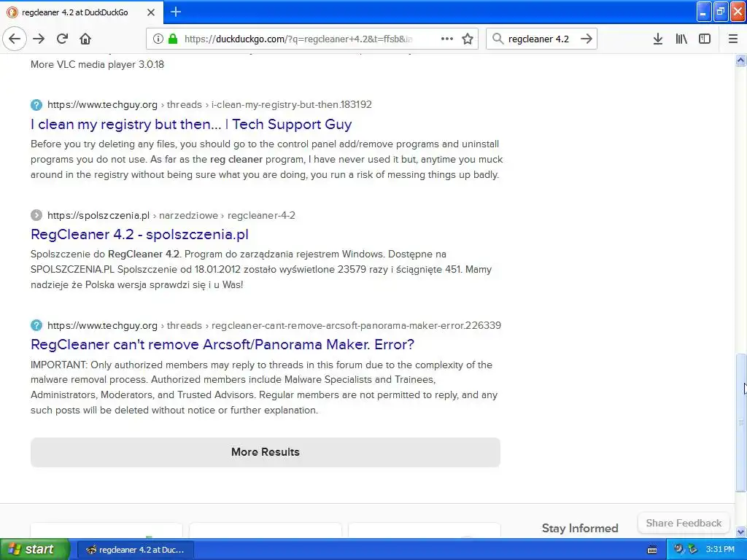Open the Library bookmarks menu
Image resolution: width=747 pixels, height=560 pixels.
(x=681, y=39)
